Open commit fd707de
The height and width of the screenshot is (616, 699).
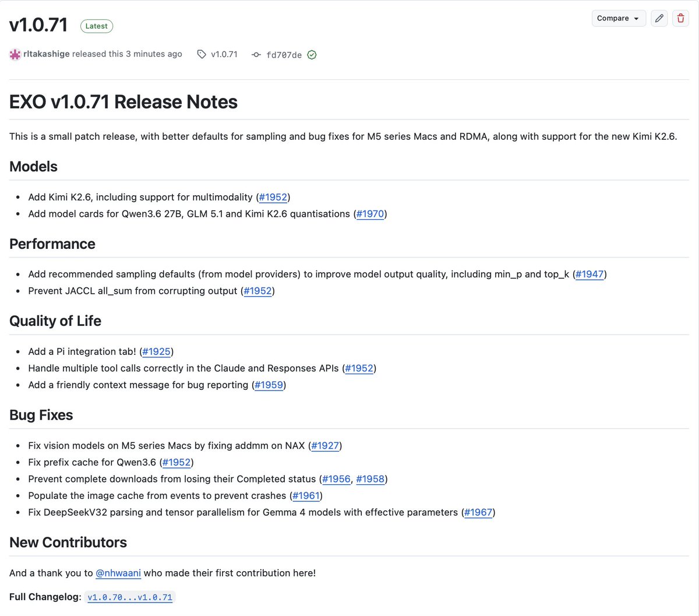(x=284, y=55)
